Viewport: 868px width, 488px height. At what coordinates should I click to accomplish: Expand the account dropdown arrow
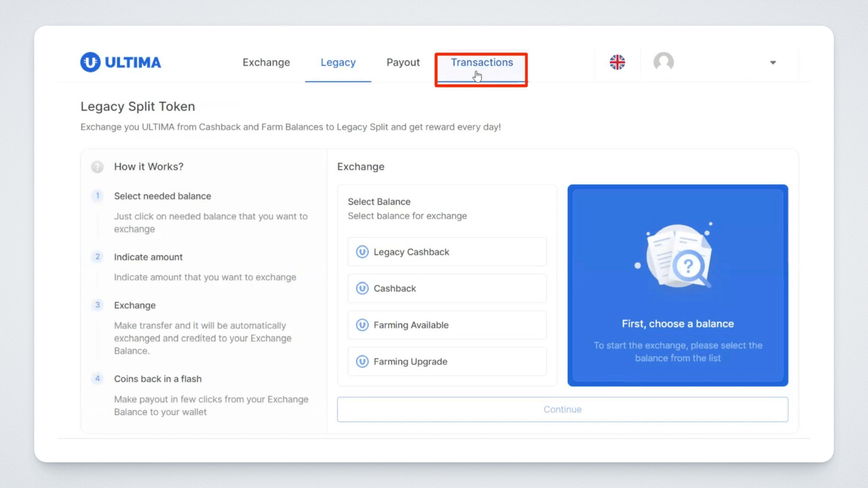point(773,63)
